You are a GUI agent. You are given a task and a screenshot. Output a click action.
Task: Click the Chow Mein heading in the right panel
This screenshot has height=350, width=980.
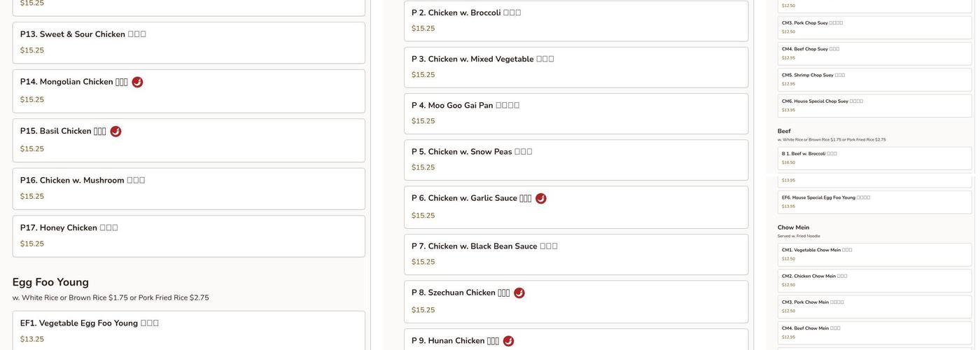click(x=793, y=227)
